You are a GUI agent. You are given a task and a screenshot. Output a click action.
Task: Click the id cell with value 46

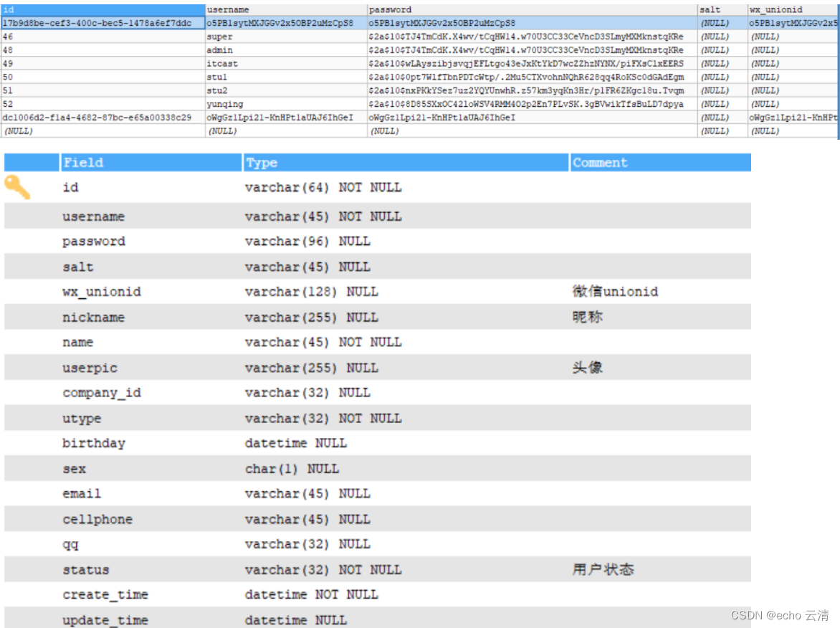103,37
